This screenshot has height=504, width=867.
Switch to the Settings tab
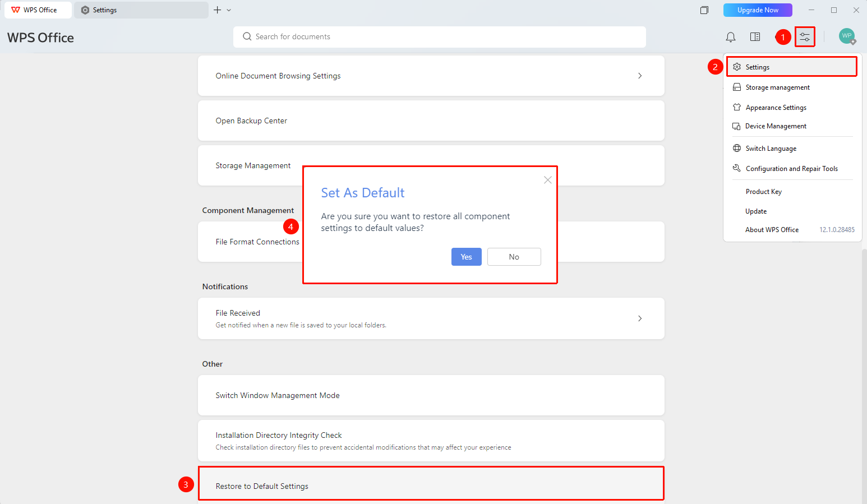[141, 10]
